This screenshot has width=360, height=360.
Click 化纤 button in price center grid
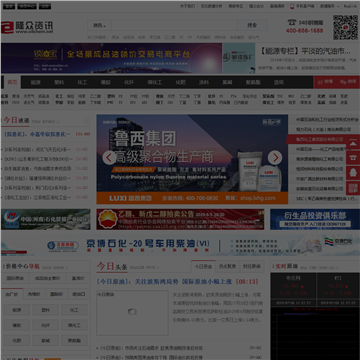45,325
